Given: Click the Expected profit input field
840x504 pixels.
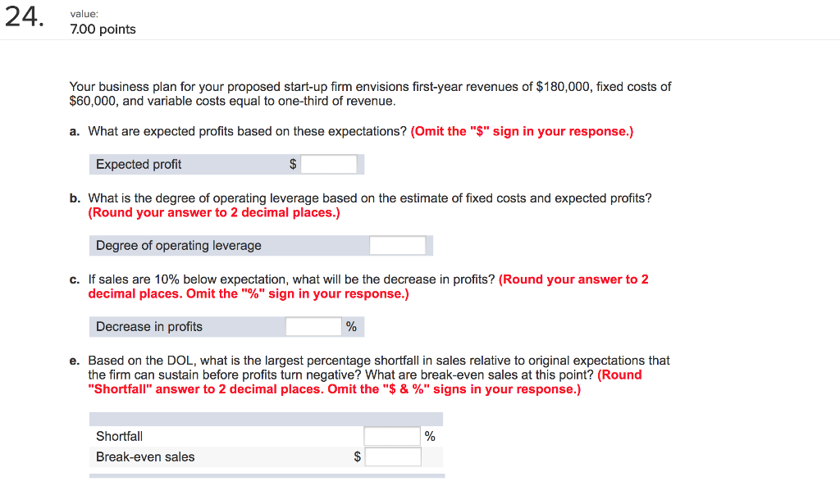Looking at the screenshot, I should click(x=328, y=163).
